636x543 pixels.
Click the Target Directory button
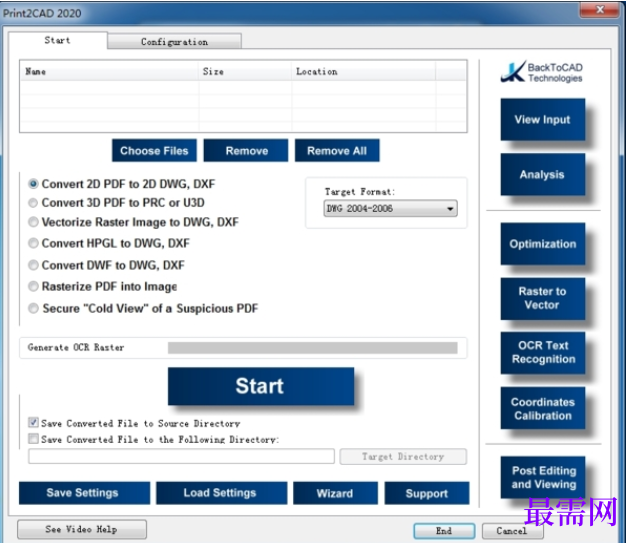[403, 456]
